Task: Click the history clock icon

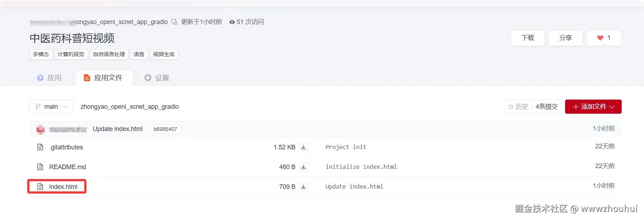Action: pyautogui.click(x=511, y=107)
